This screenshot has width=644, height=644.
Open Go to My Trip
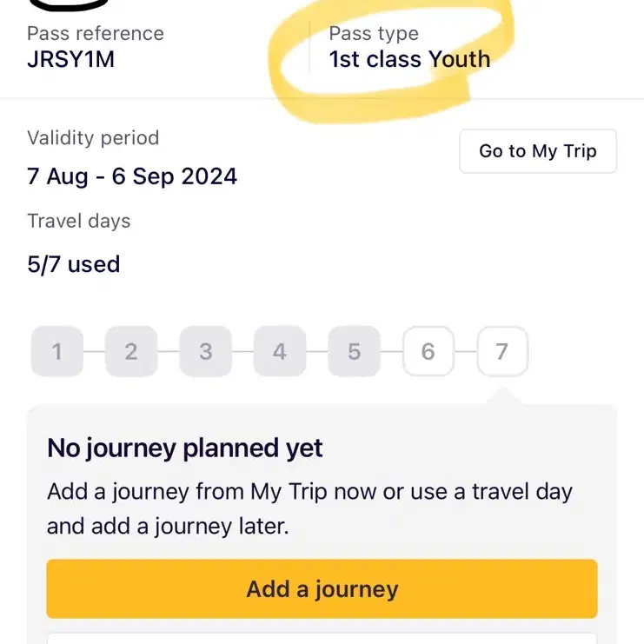(538, 151)
